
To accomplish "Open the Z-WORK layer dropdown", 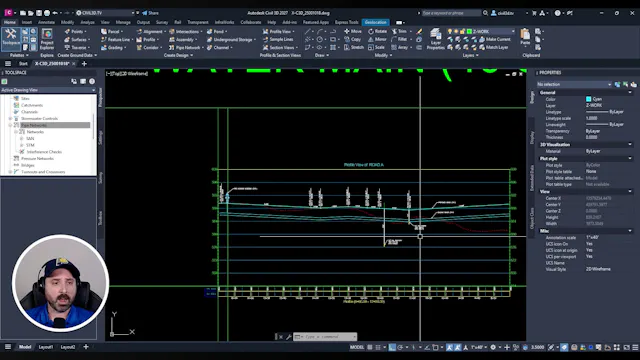I will 513,31.
